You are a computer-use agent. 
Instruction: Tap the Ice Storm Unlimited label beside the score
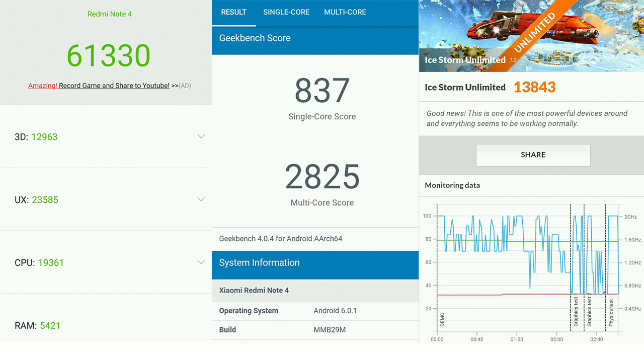coord(465,87)
